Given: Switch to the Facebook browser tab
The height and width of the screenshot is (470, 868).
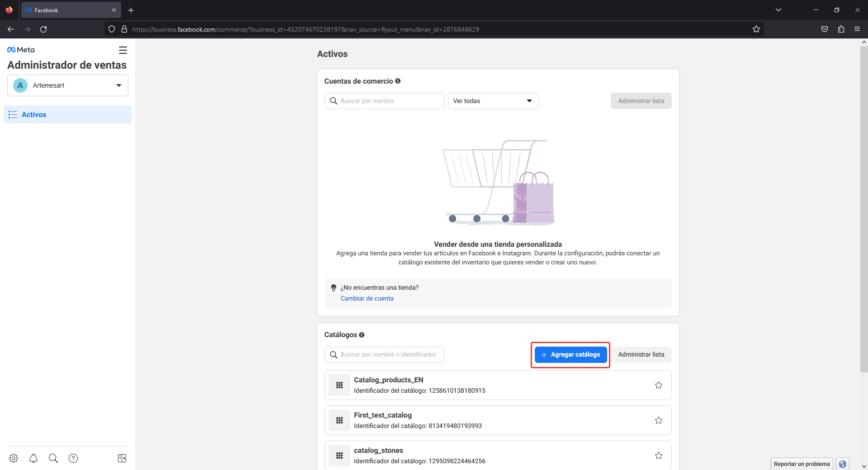Looking at the screenshot, I should point(71,10).
